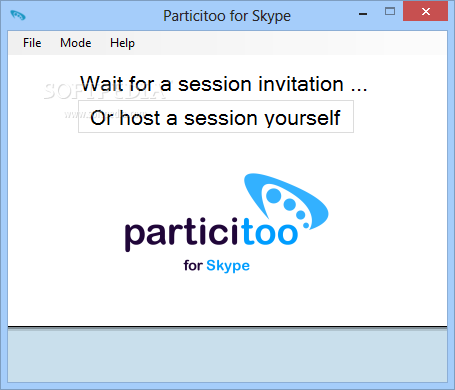455x390 pixels.
Task: Click the Particitoo title bar app icon
Action: point(18,15)
